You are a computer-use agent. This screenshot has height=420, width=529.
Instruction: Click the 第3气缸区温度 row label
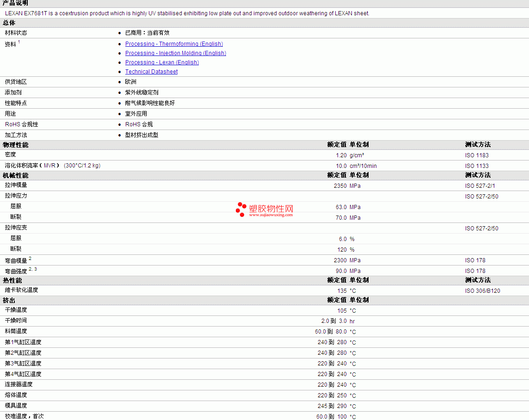(23, 363)
